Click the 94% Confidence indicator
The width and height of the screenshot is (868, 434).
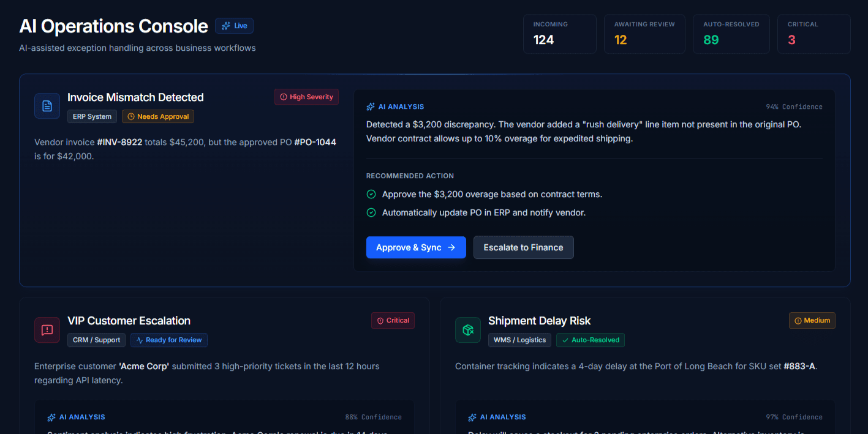[794, 106]
